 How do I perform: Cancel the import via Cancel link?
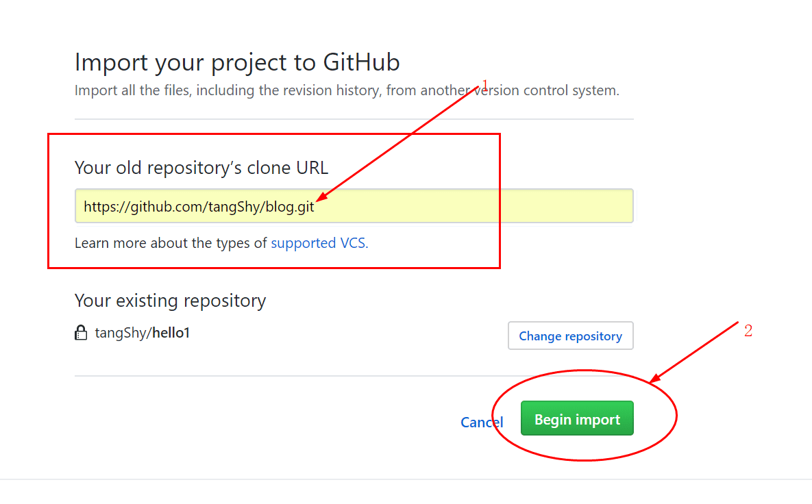[482, 423]
